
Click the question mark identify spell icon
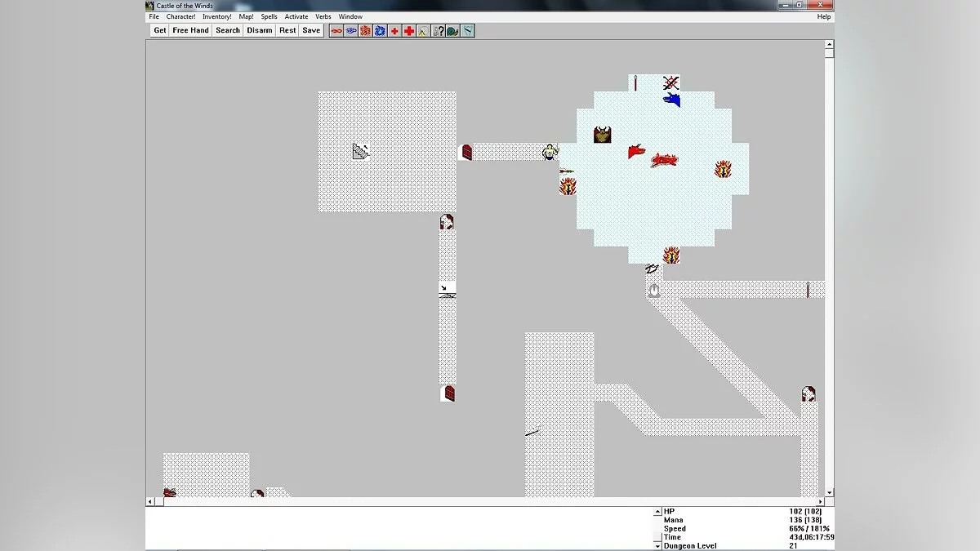coord(439,31)
